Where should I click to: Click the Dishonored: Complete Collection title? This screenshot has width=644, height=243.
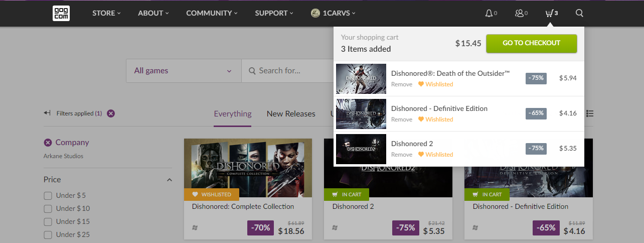pyautogui.click(x=243, y=206)
